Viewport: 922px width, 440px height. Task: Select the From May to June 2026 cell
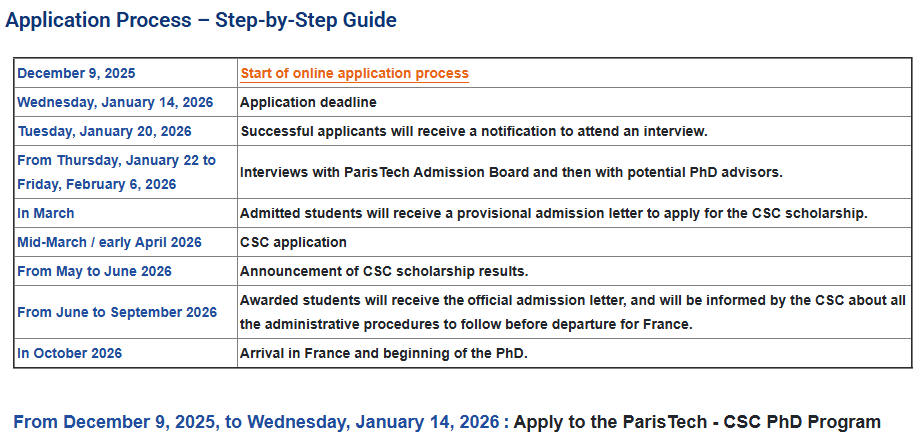pyautogui.click(x=94, y=271)
